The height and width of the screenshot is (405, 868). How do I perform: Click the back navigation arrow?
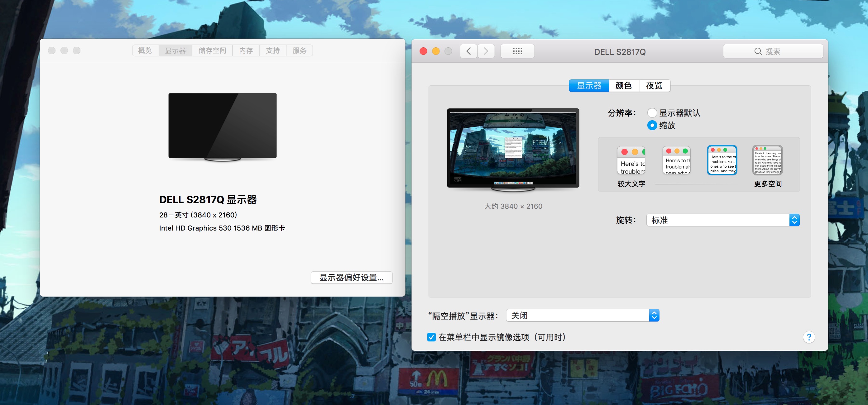(x=468, y=51)
